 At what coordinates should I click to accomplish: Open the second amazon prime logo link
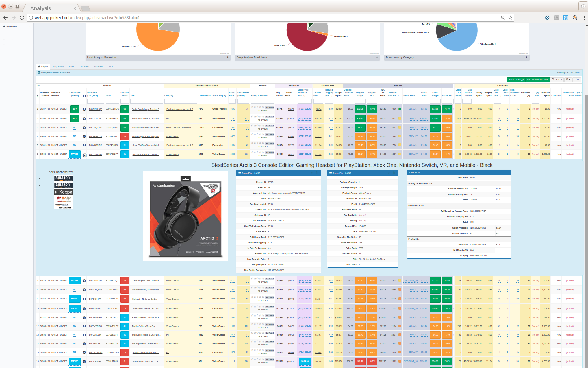64,185
